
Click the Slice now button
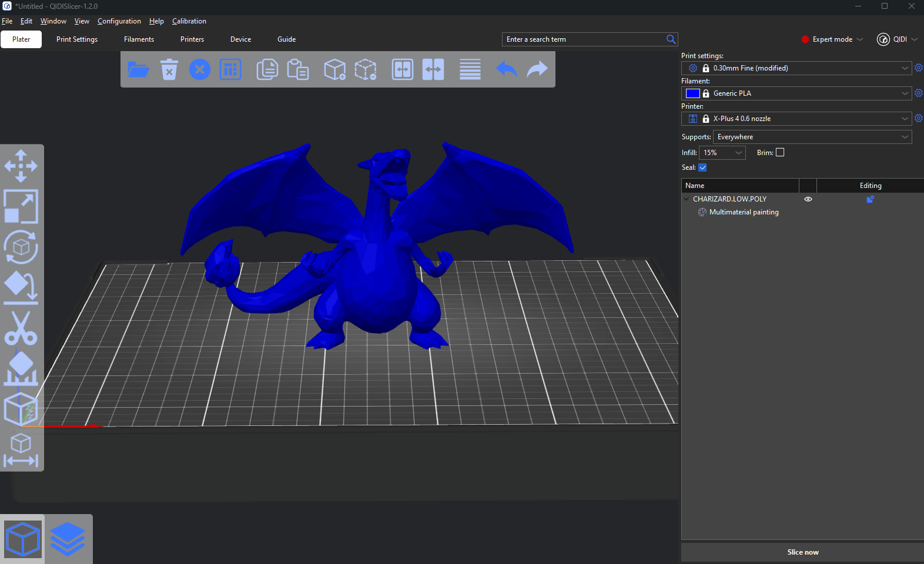802,552
